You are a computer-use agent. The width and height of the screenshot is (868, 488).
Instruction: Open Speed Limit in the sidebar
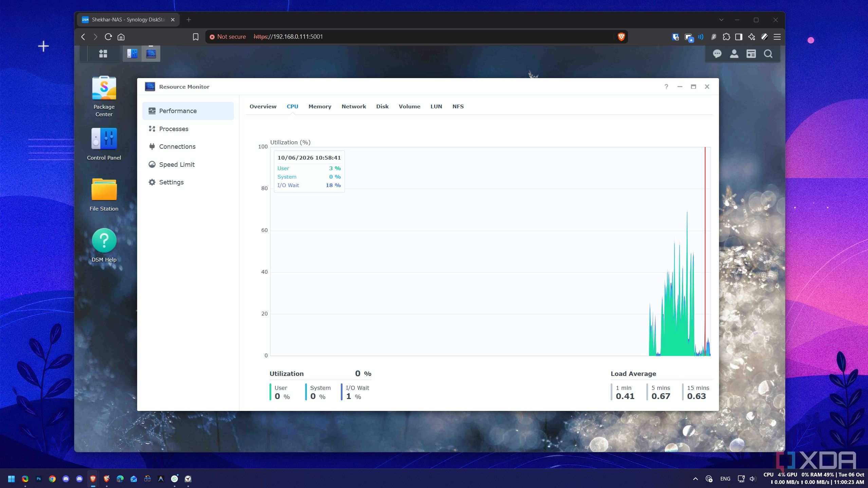188,164
